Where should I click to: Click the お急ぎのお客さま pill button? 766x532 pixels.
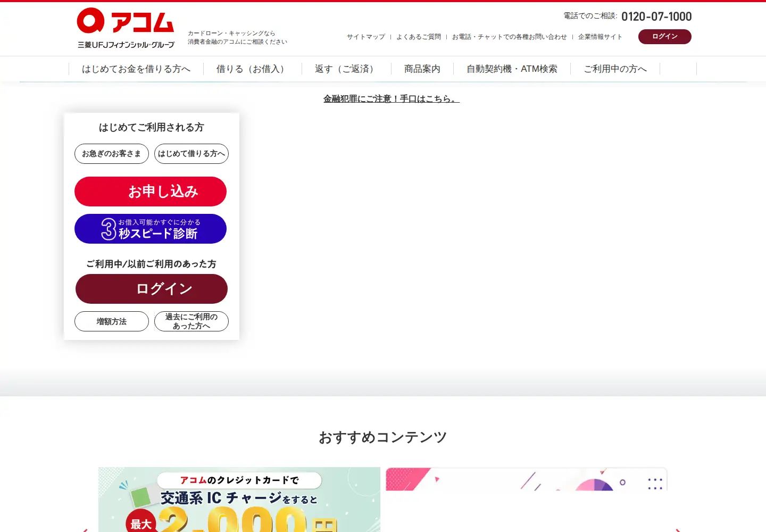(112, 154)
